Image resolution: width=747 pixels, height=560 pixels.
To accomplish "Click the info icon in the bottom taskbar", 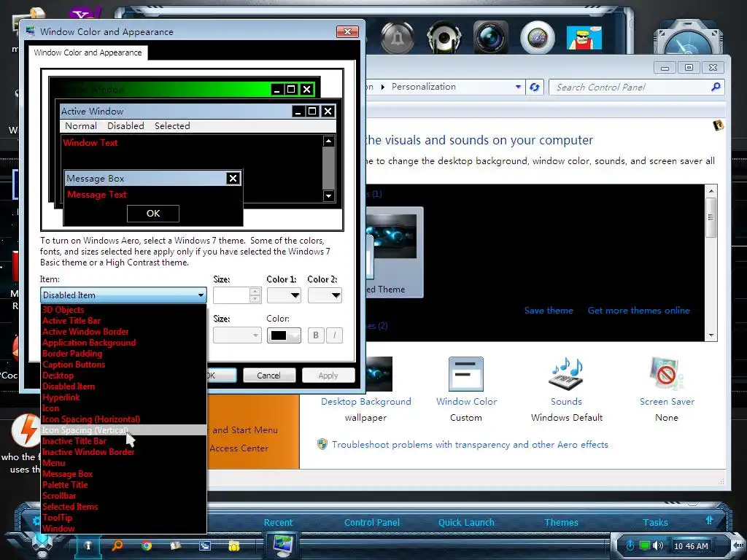I will pos(88,545).
